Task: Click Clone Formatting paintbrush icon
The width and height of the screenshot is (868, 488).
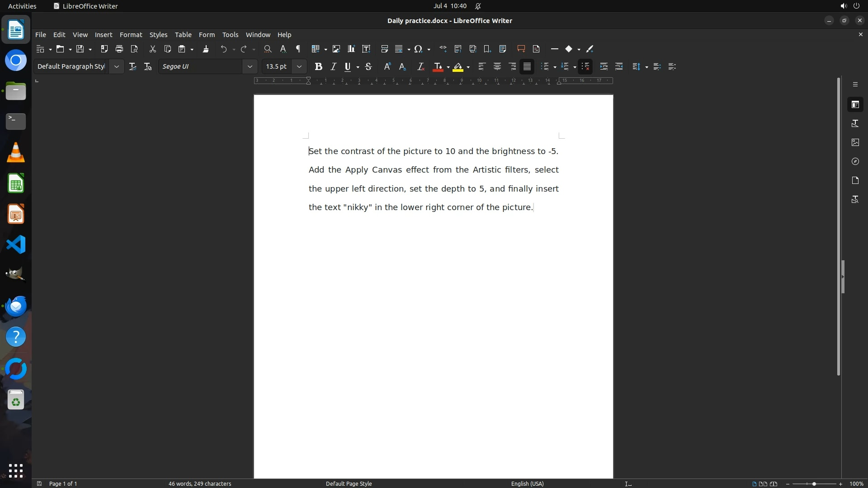Action: click(206, 49)
